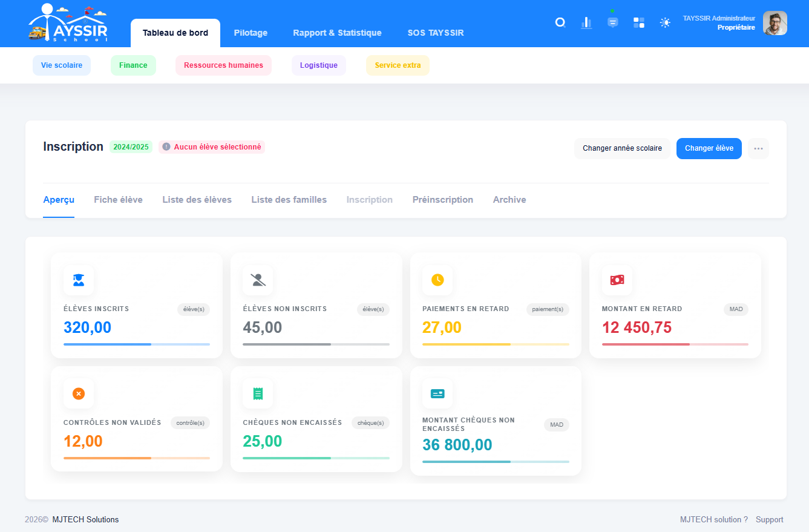
Task: Click the administrator profile avatar
Action: [775, 23]
